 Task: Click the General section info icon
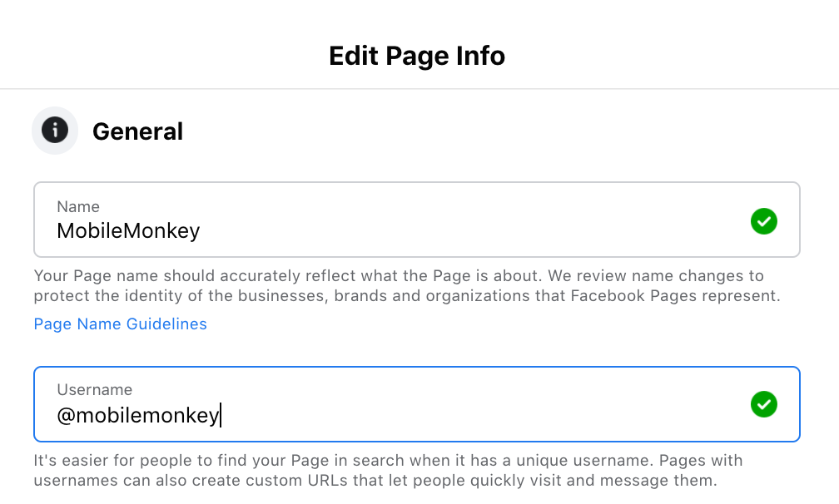(55, 131)
